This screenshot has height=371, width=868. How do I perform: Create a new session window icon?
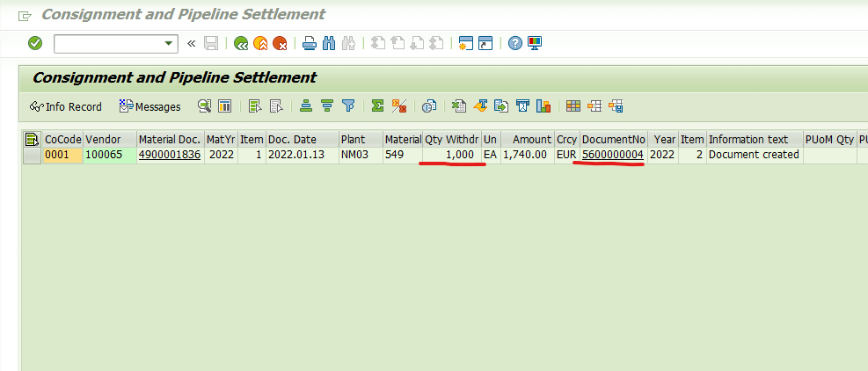[x=466, y=43]
